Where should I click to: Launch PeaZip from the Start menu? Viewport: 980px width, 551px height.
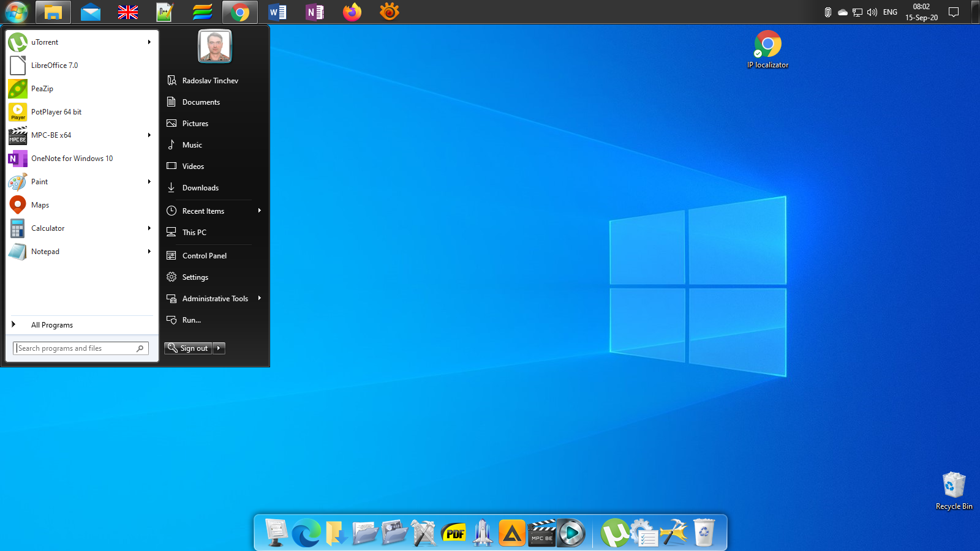click(x=82, y=89)
